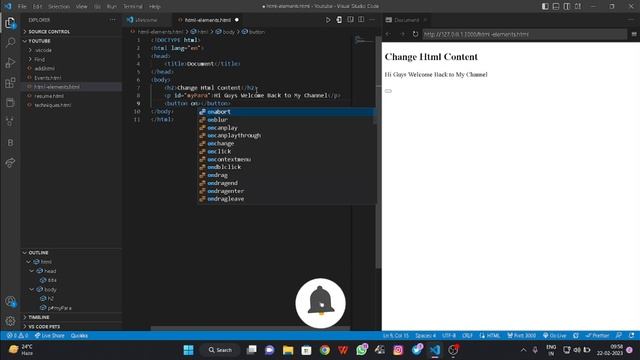640x360 pixels.
Task: Open the Explorer view in activity bar
Action: tap(10, 23)
